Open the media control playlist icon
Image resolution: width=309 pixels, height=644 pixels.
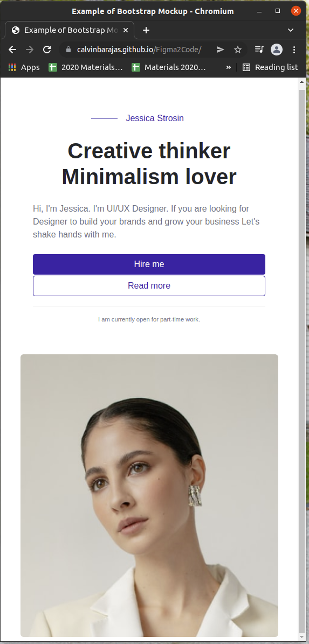pos(259,50)
